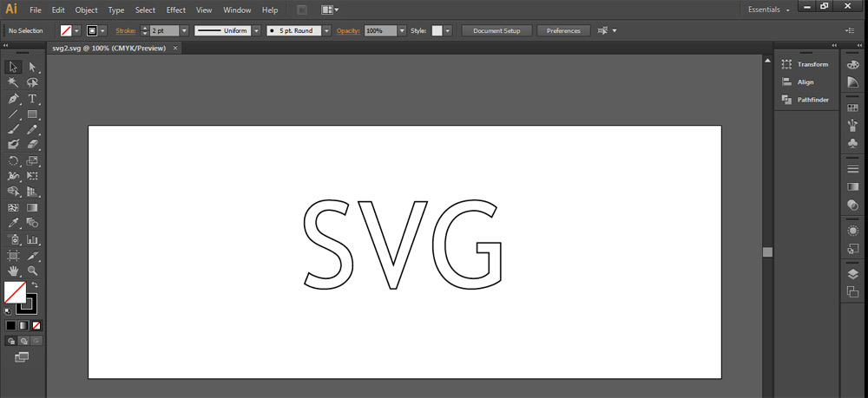Select the Scale tool
868x398 pixels.
point(32,161)
